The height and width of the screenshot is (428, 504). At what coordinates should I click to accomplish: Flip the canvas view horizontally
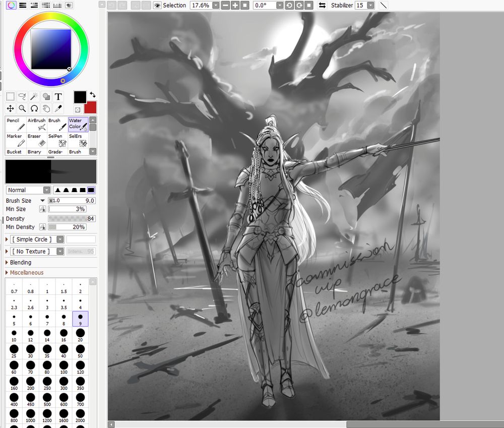point(322,6)
